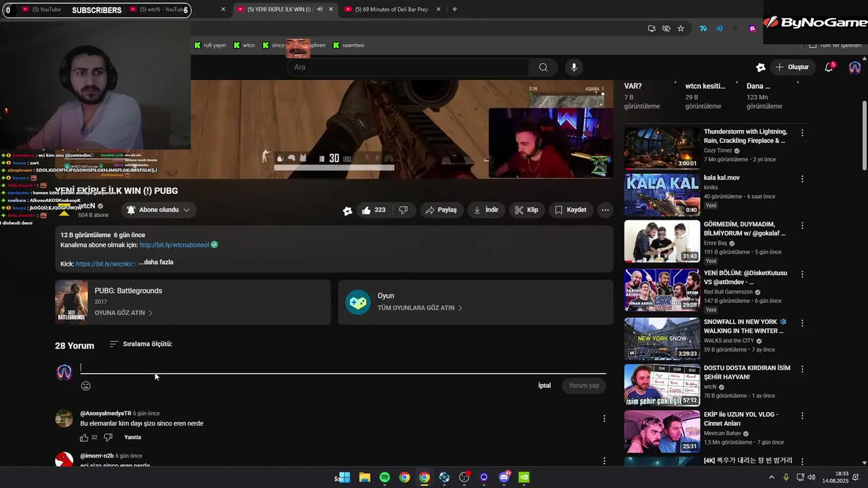Show hidden system tray icons chevron
Screen dimensions: 868x488
pos(771,477)
